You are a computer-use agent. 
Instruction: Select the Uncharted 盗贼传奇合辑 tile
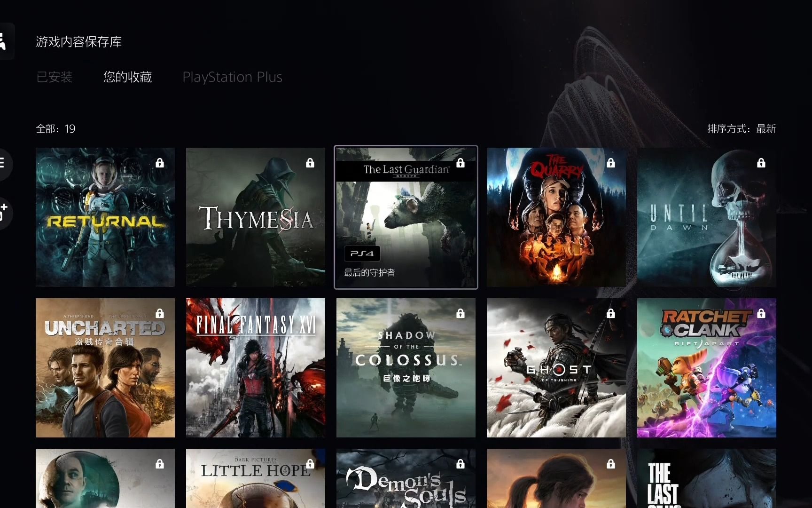[105, 368]
